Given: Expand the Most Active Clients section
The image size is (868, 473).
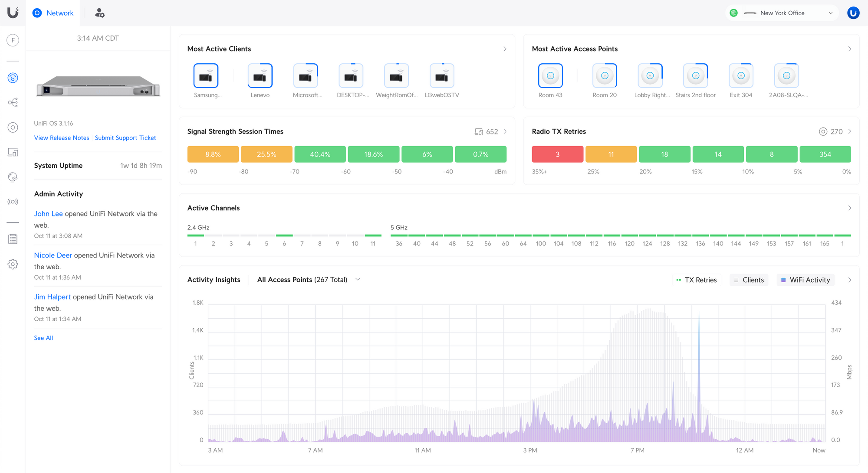Looking at the screenshot, I should 504,49.
